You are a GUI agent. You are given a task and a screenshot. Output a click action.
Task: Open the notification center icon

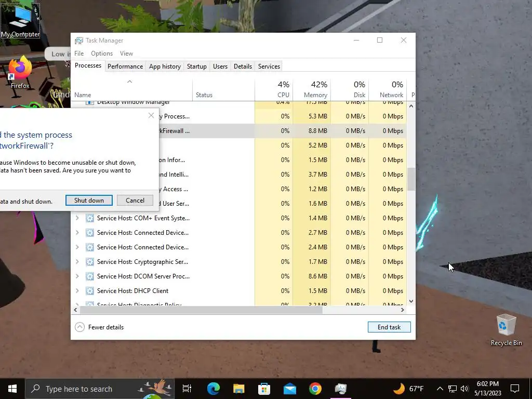pyautogui.click(x=515, y=389)
